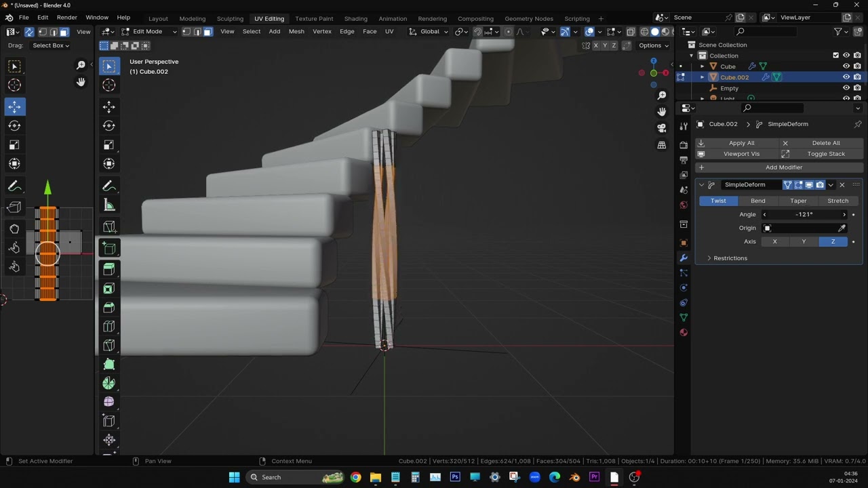868x488 pixels.
Task: Open the World Properties tab
Action: (x=684, y=205)
